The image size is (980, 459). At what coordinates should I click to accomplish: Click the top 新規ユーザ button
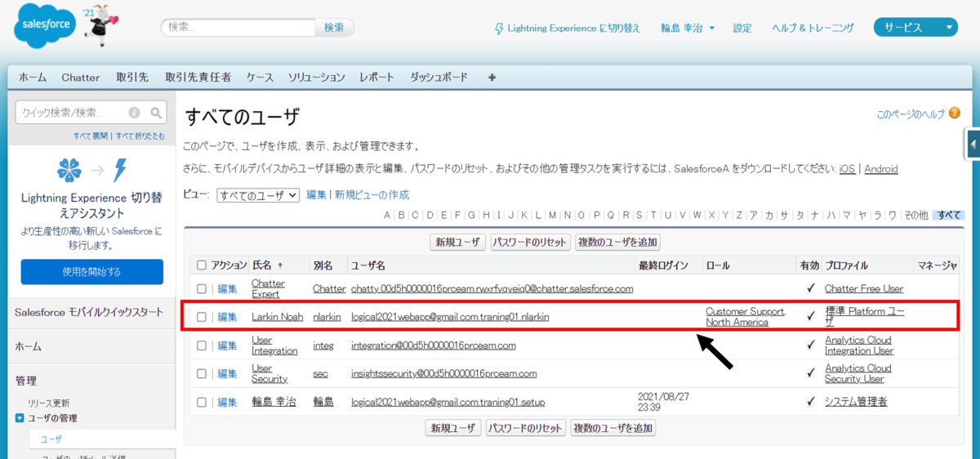(x=458, y=243)
